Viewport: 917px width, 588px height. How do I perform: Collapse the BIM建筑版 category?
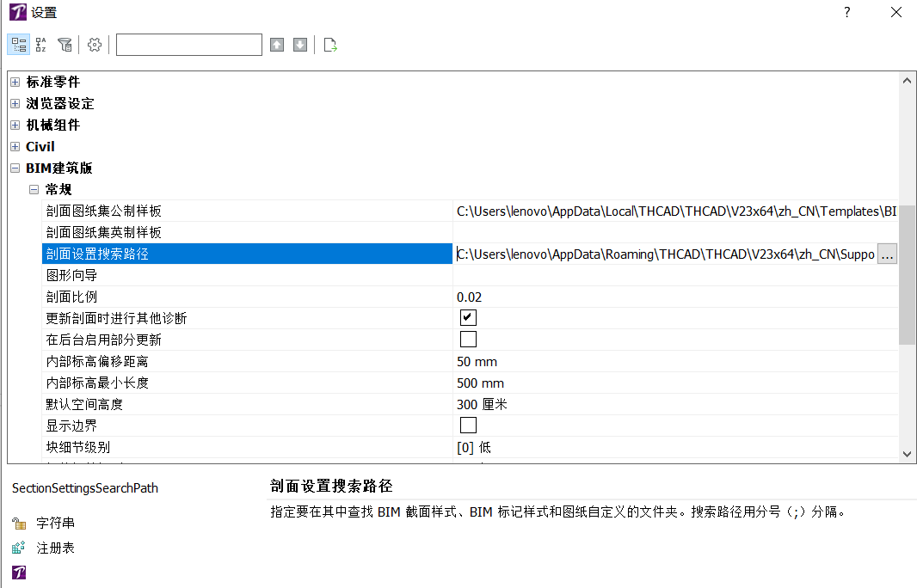click(15, 168)
